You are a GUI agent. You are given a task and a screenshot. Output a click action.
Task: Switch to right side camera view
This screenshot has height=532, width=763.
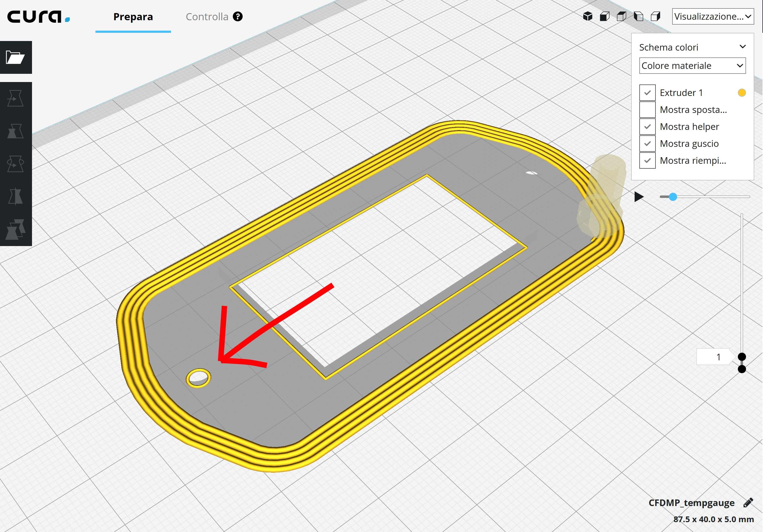click(x=655, y=16)
